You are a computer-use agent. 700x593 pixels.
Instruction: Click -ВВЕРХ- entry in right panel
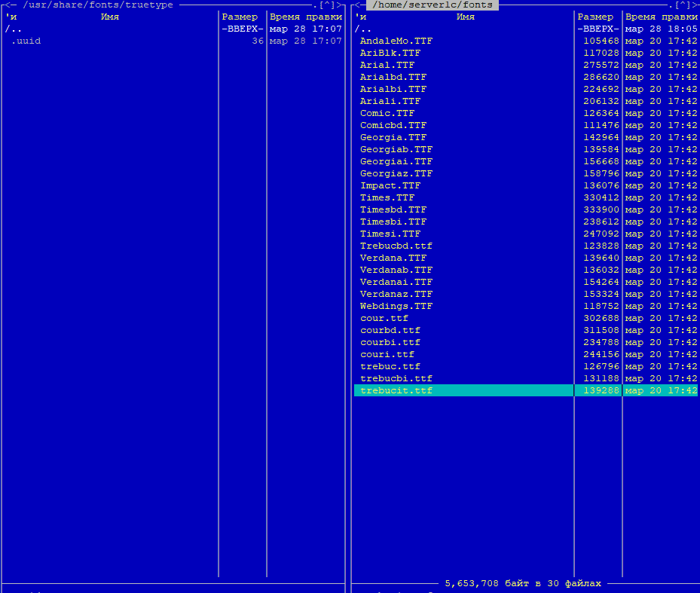coord(598,29)
